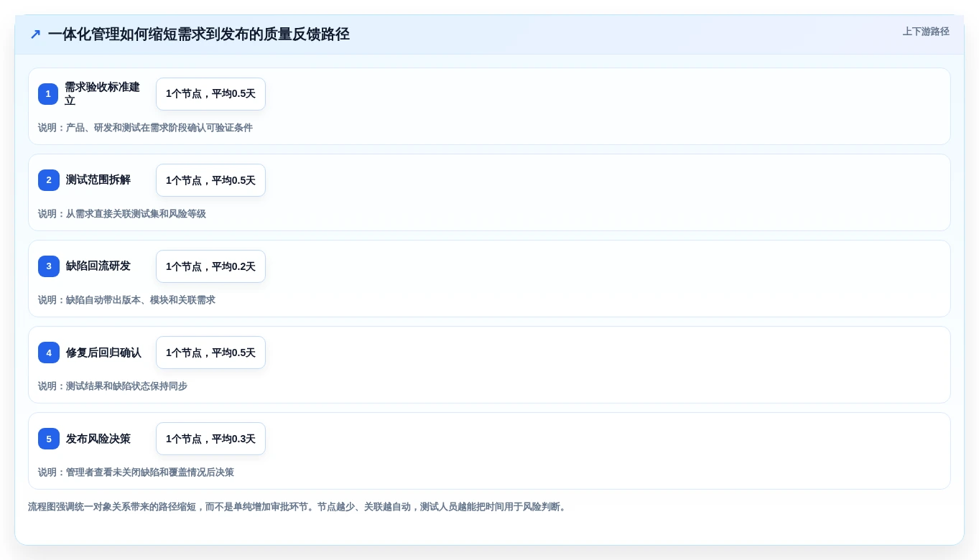Viewport: 979px width, 560px height.
Task: Click the step name 需求验收标准建立
Action: click(103, 94)
